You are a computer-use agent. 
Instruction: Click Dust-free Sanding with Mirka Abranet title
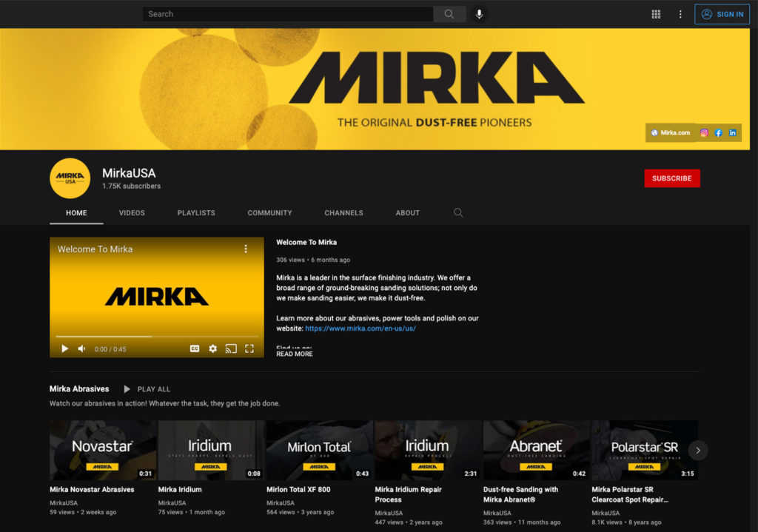point(520,495)
